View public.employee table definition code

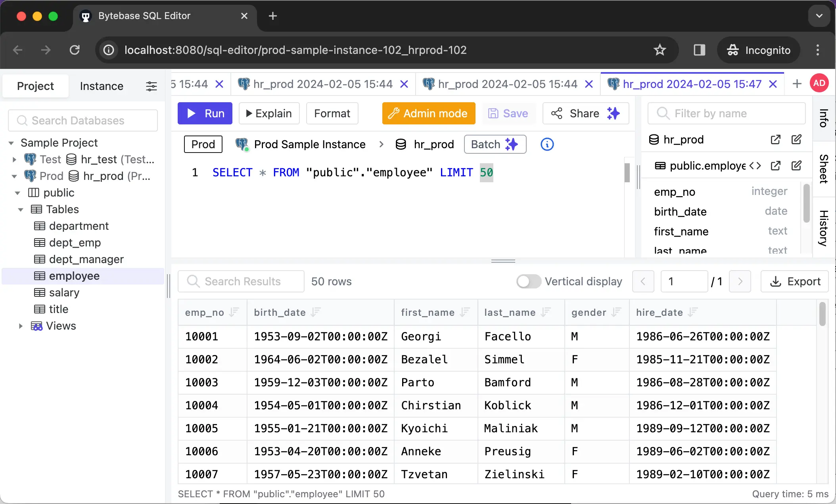click(756, 166)
